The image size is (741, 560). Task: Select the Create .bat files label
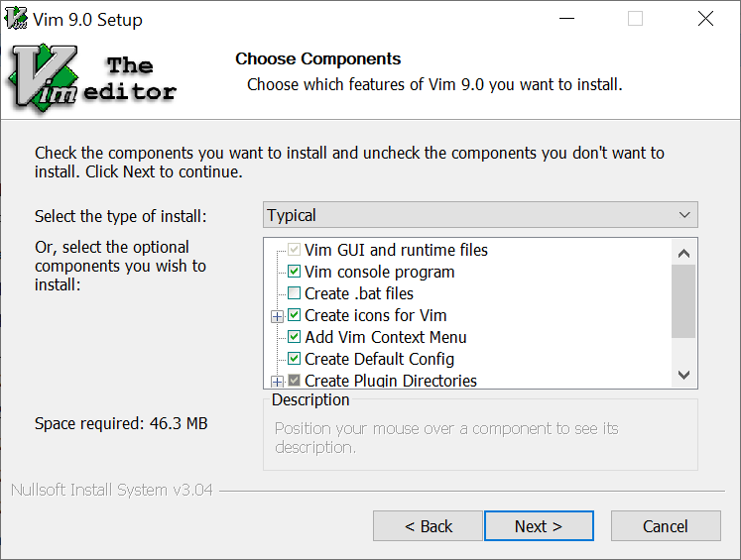point(359,293)
